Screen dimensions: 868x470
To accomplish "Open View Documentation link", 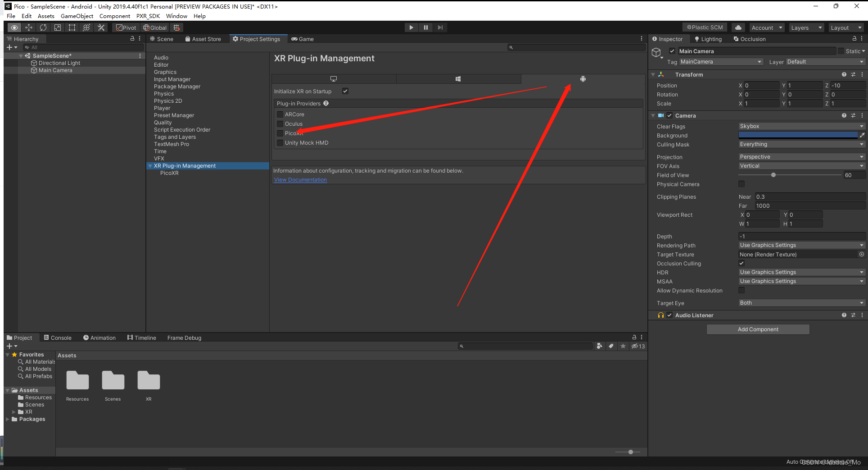I will coord(301,180).
